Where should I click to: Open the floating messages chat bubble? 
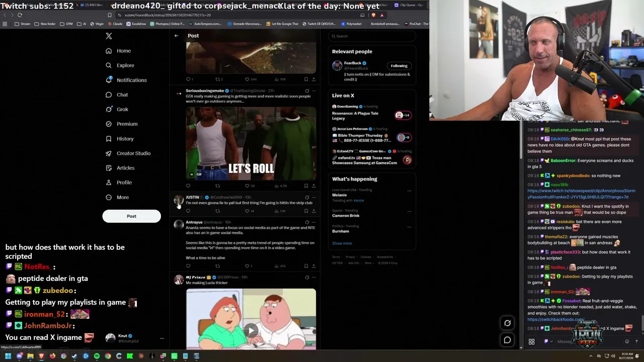tap(507, 340)
